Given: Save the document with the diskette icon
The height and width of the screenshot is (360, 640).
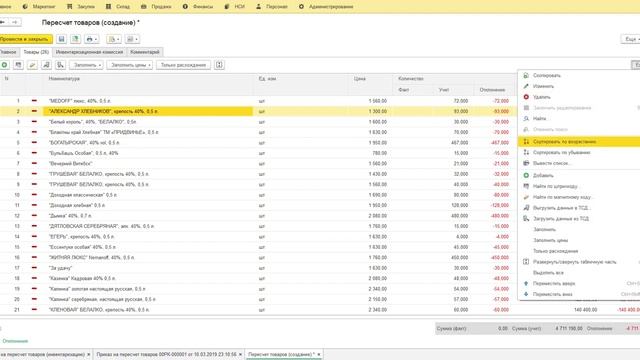Looking at the screenshot, I should (61, 39).
